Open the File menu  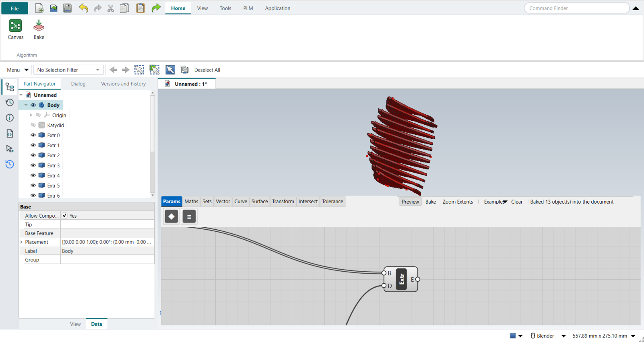click(14, 8)
